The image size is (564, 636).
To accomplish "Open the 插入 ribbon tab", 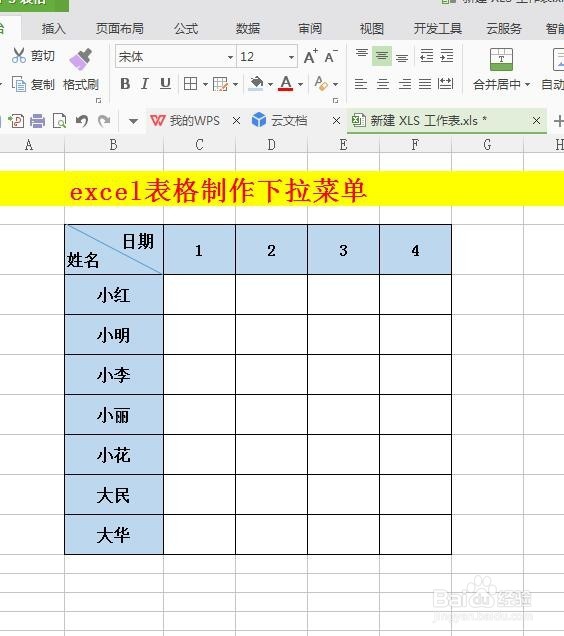I will 54,28.
